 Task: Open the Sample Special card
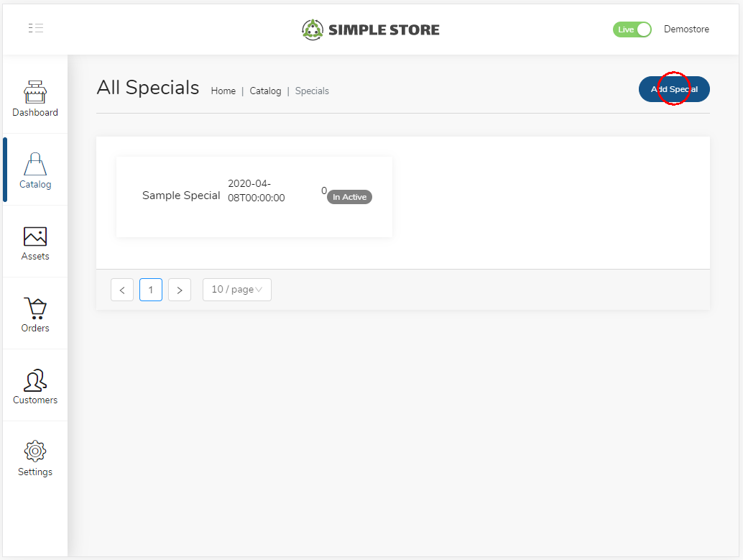(x=181, y=196)
